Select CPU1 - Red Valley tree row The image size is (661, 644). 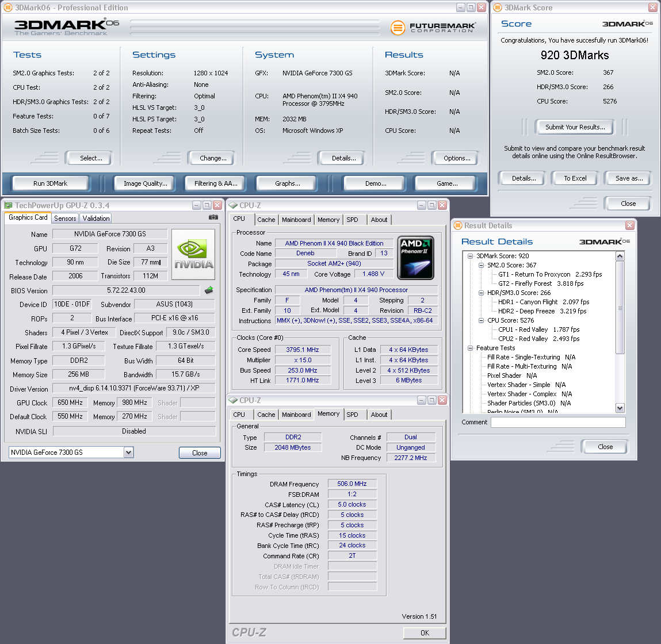[538, 329]
